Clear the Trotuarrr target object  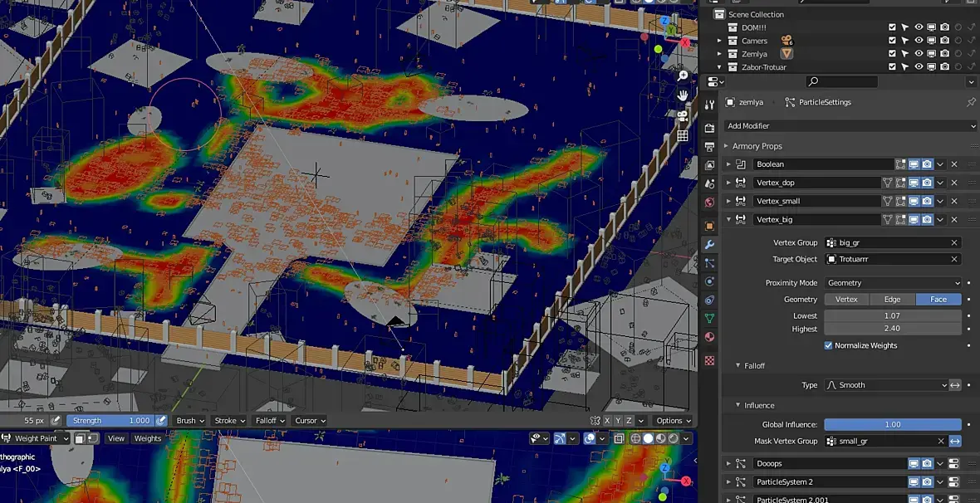[954, 259]
